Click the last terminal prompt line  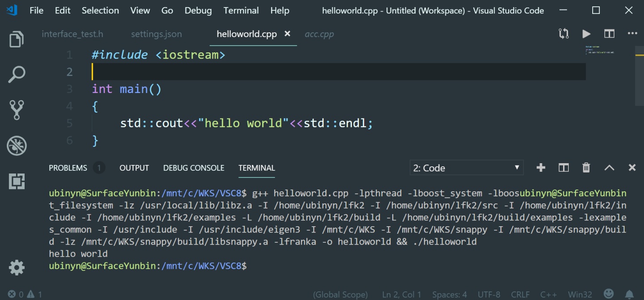[148, 266]
